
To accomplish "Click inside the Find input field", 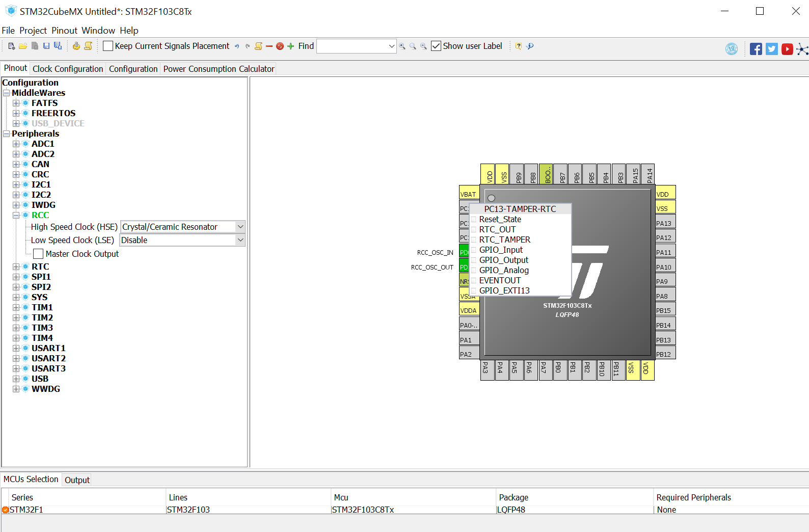I will [x=352, y=46].
